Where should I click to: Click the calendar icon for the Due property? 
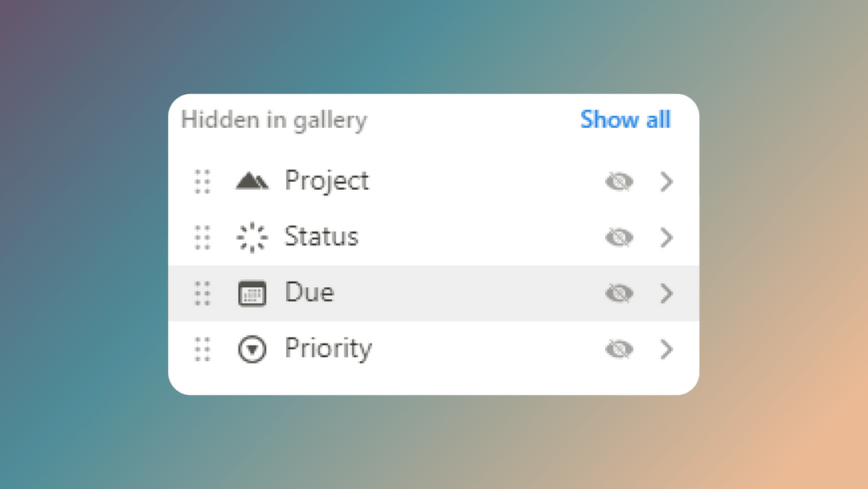coord(252,294)
